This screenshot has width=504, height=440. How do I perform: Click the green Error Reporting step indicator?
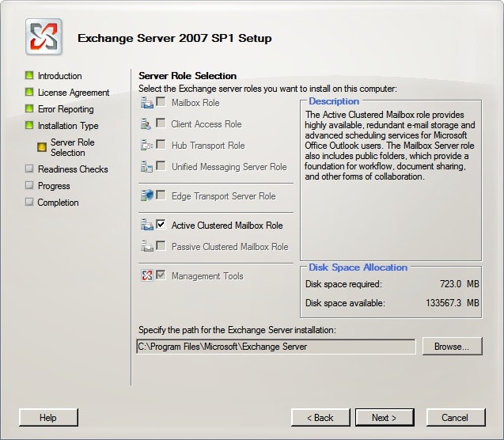click(29, 108)
